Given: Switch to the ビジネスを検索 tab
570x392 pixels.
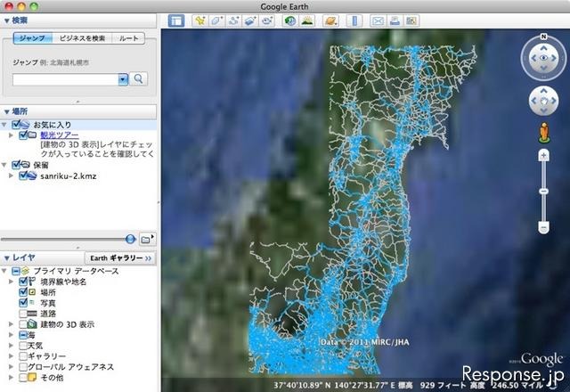Looking at the screenshot, I should click(x=83, y=38).
